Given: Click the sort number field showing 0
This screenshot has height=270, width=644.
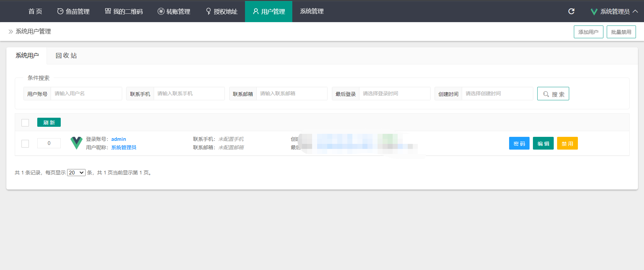Looking at the screenshot, I should pyautogui.click(x=49, y=143).
